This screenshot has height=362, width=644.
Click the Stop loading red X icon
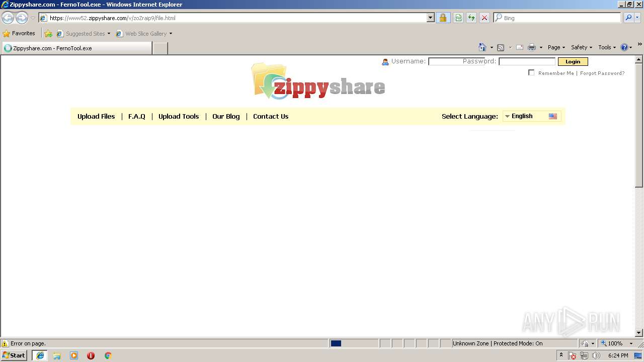485,18
